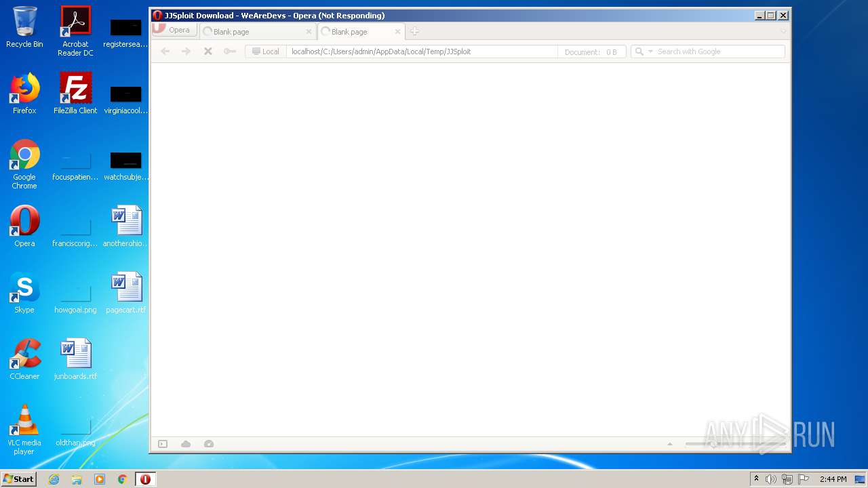The width and height of the screenshot is (868, 488).
Task: Close the second Blank page tab
Action: click(x=397, y=31)
